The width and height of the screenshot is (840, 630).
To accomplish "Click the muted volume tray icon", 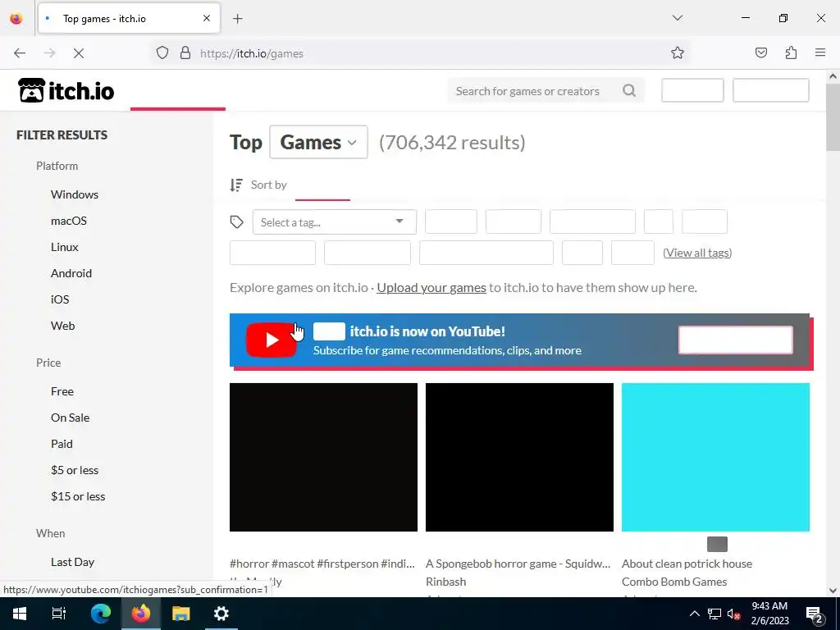I will pos(734,614).
